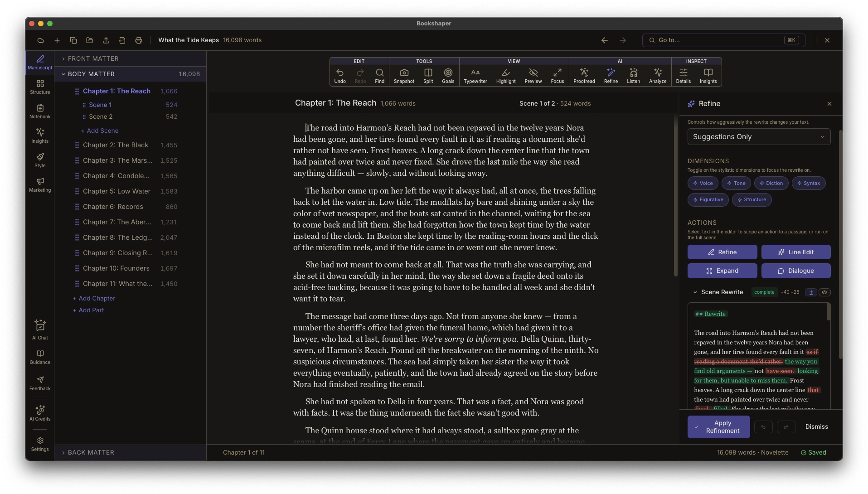Image resolution: width=868 pixels, height=494 pixels.
Task: Open the Notebook sidebar panel
Action: [x=40, y=111]
